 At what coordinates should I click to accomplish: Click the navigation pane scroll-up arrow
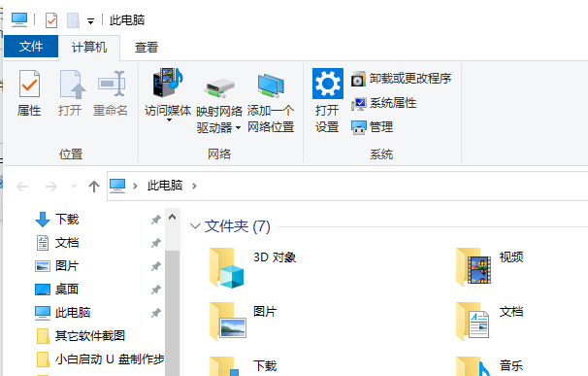[x=172, y=217]
